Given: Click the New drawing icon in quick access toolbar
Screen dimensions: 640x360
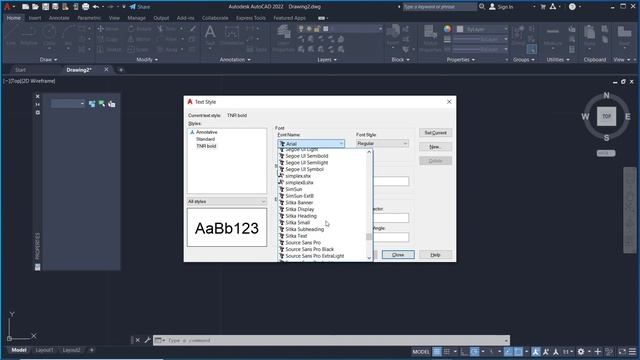Looking at the screenshot, I should coord(25,7).
